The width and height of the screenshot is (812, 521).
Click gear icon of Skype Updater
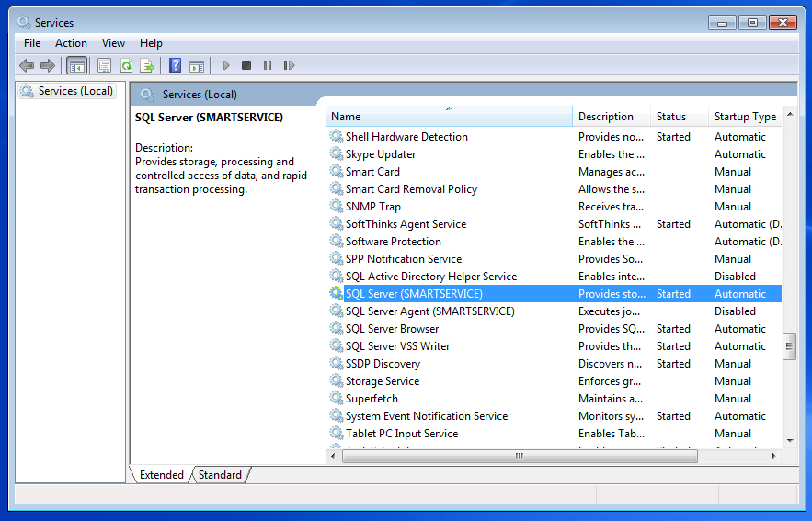[x=337, y=153]
